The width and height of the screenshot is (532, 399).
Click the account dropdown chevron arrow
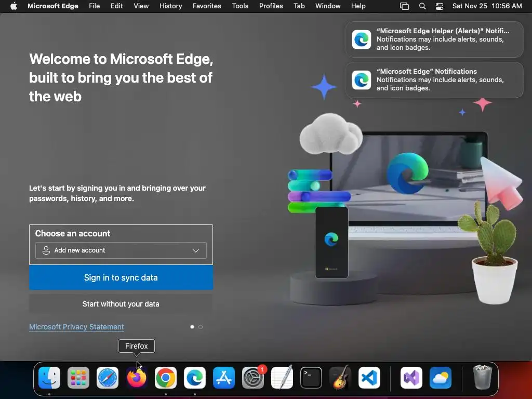point(196,251)
